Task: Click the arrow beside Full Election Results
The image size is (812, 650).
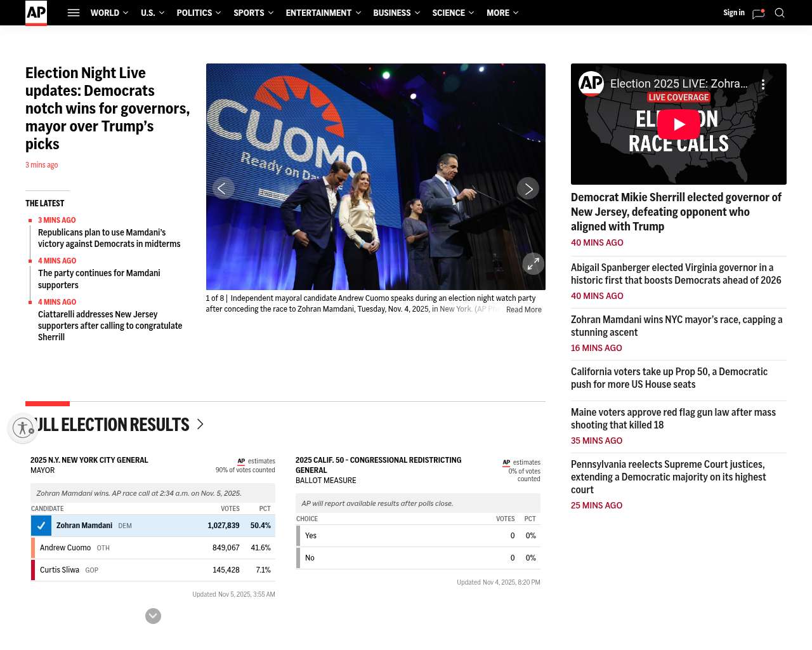Action: (x=200, y=424)
